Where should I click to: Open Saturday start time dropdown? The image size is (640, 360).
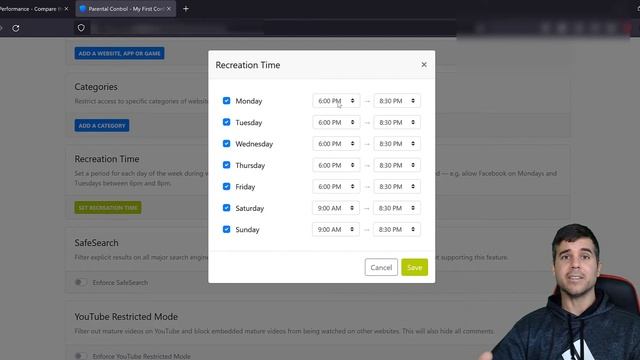[336, 208]
